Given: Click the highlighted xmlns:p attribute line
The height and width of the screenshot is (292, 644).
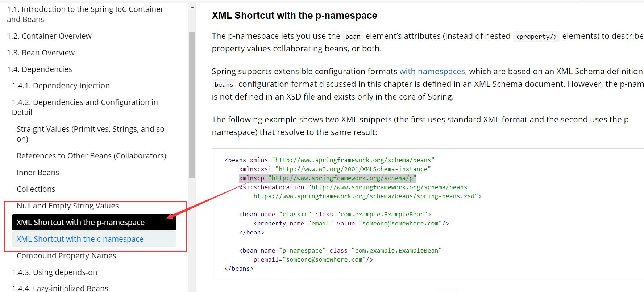Looking at the screenshot, I should click(x=328, y=178).
